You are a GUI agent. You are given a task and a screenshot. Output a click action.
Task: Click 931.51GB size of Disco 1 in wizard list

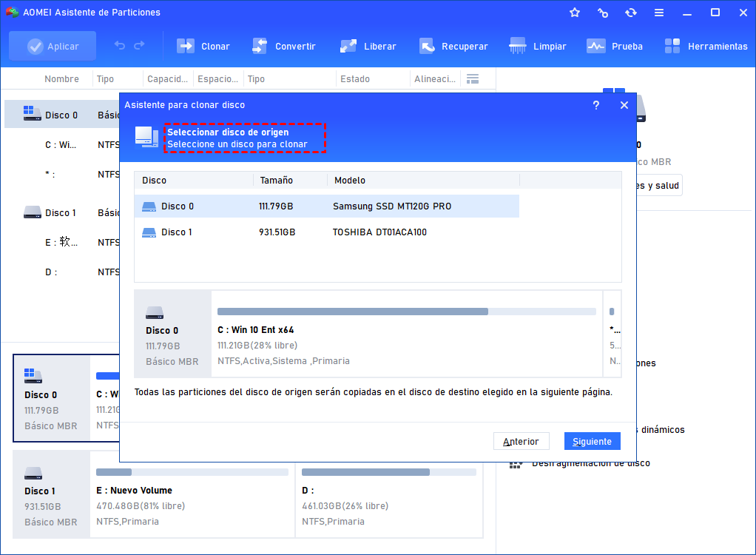[277, 232]
